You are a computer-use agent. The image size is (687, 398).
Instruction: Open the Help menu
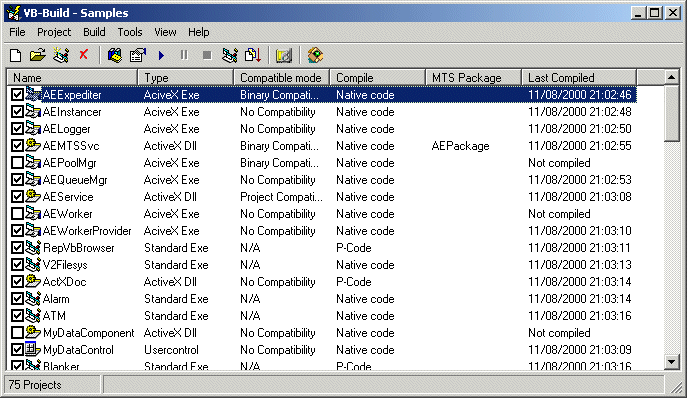[x=198, y=32]
